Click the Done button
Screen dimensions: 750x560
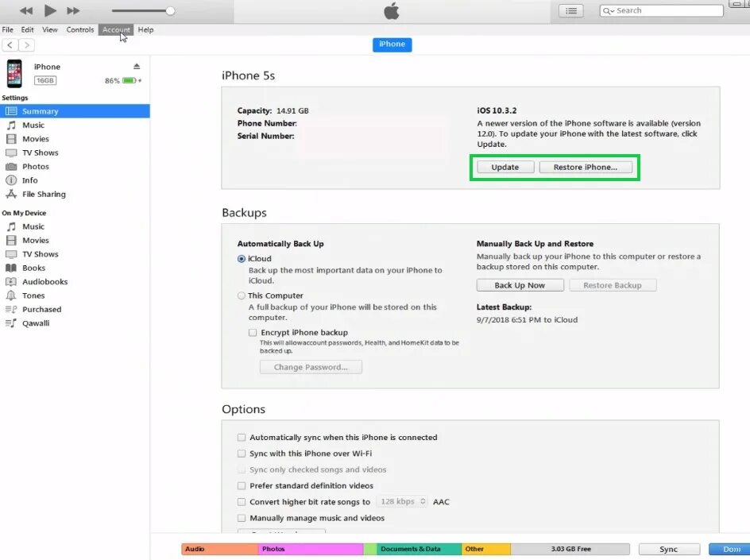point(729,549)
